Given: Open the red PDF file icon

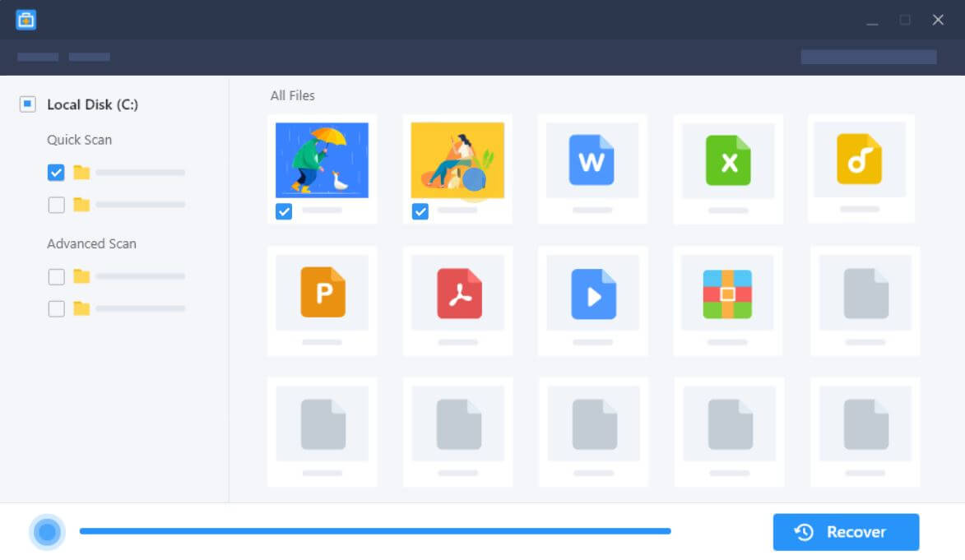Looking at the screenshot, I should (458, 293).
